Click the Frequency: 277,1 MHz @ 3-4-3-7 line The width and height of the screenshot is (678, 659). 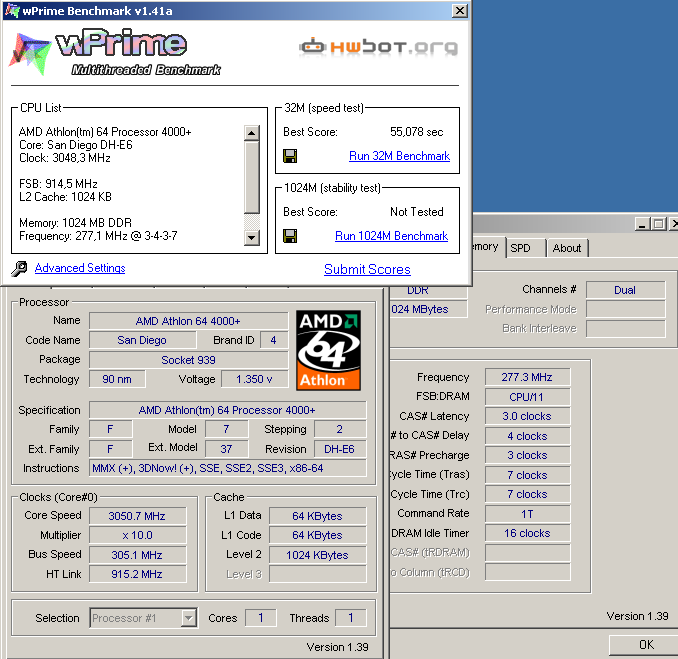(98, 236)
